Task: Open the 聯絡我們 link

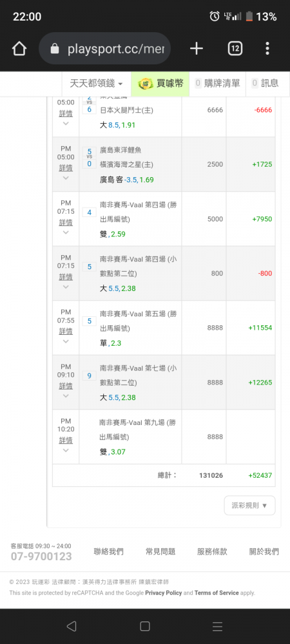Action: (x=108, y=552)
